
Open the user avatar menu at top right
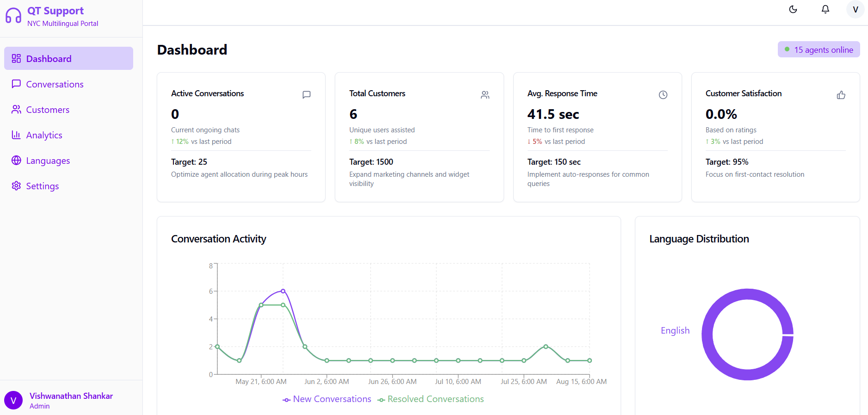pyautogui.click(x=855, y=9)
